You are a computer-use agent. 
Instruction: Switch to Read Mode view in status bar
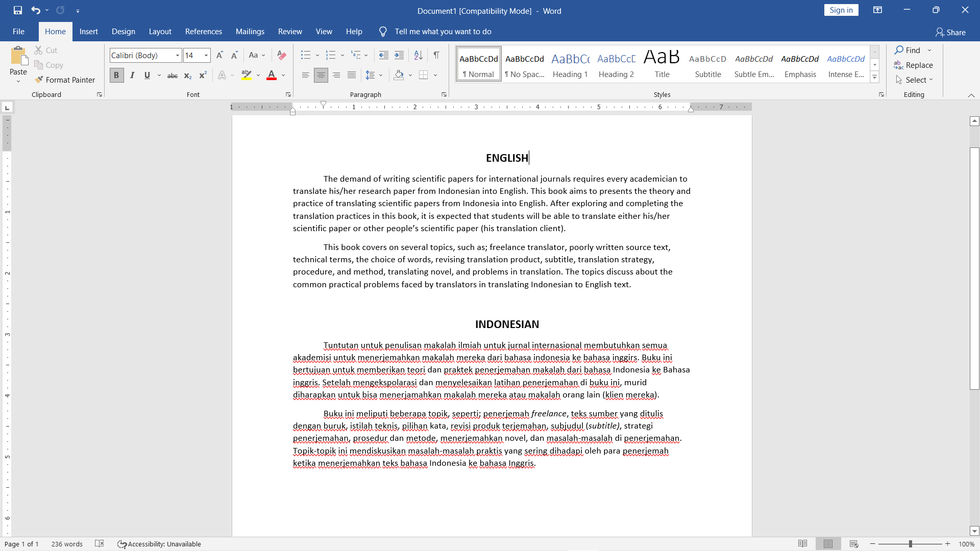(x=803, y=544)
